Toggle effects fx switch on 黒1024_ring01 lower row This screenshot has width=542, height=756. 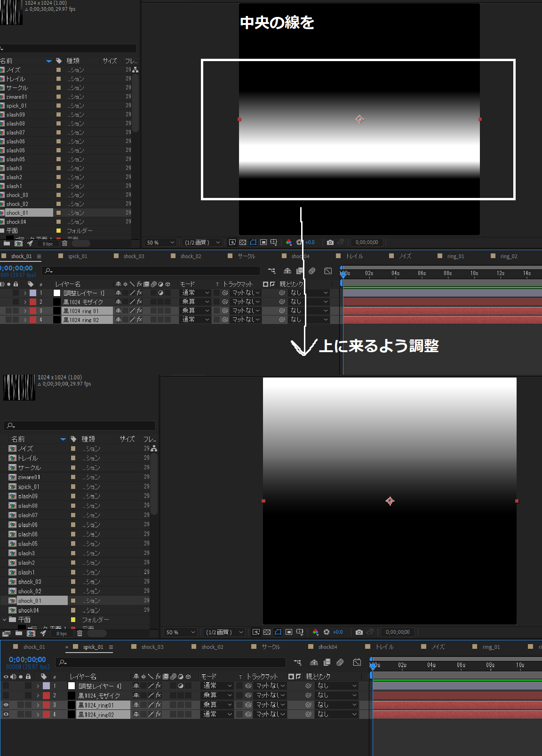(x=159, y=705)
